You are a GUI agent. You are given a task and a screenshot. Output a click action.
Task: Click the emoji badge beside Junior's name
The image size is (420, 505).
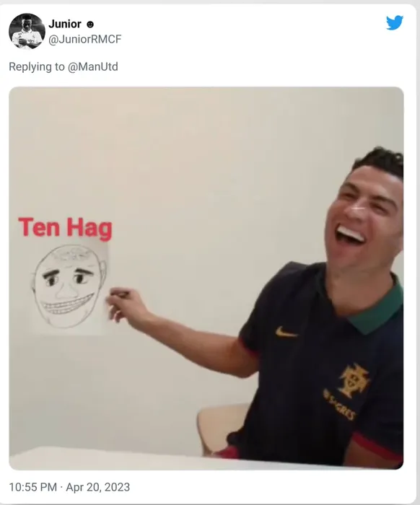tap(90, 24)
